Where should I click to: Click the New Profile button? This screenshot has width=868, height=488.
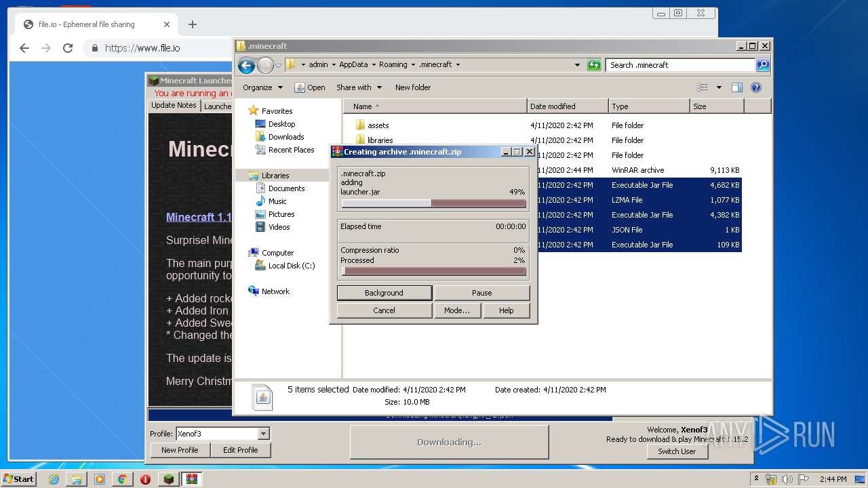[180, 450]
